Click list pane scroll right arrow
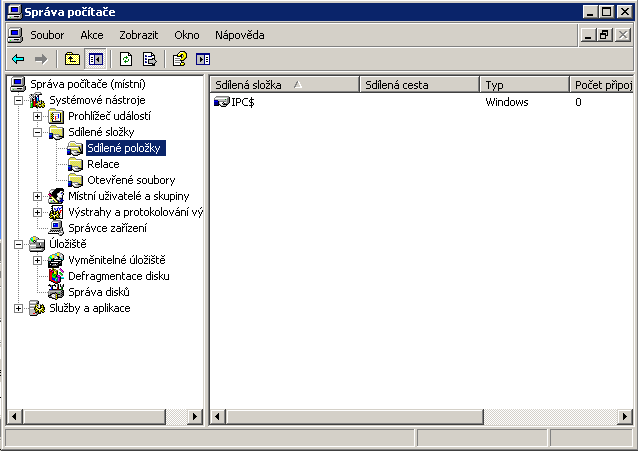The height and width of the screenshot is (451, 638). (x=625, y=417)
